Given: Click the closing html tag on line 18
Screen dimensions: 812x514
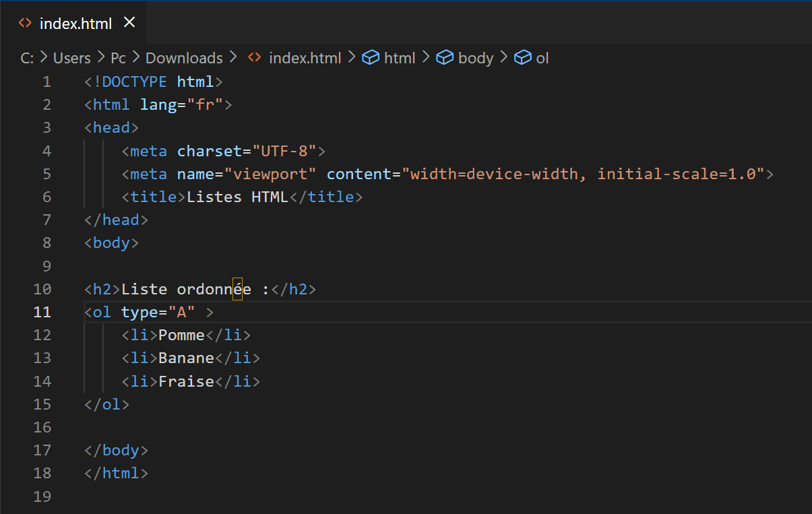Looking at the screenshot, I should (117, 474).
